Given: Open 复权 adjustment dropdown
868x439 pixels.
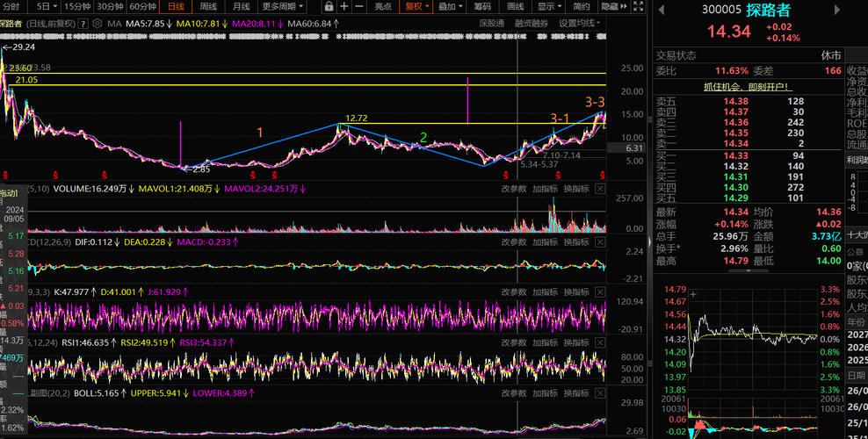Looking at the screenshot, I should [417, 7].
